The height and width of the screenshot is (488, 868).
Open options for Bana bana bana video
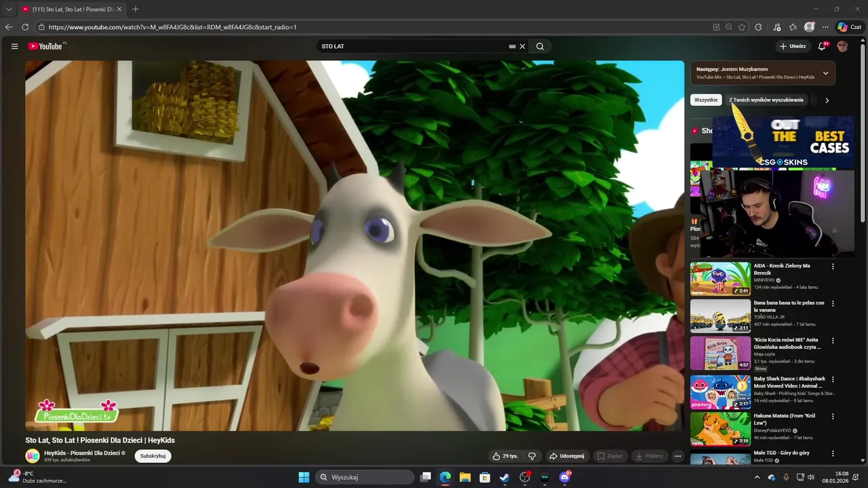(x=833, y=304)
